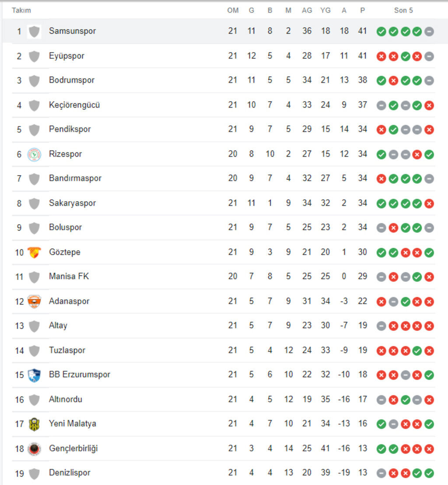
Task: Click the Yeni Malatya team crest
Action: 34,424
